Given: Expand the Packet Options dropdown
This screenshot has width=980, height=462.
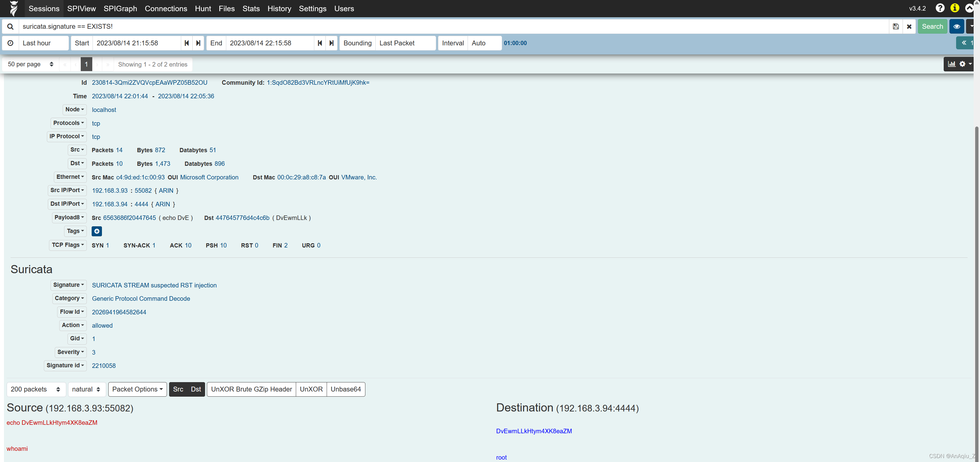Looking at the screenshot, I should coord(137,389).
